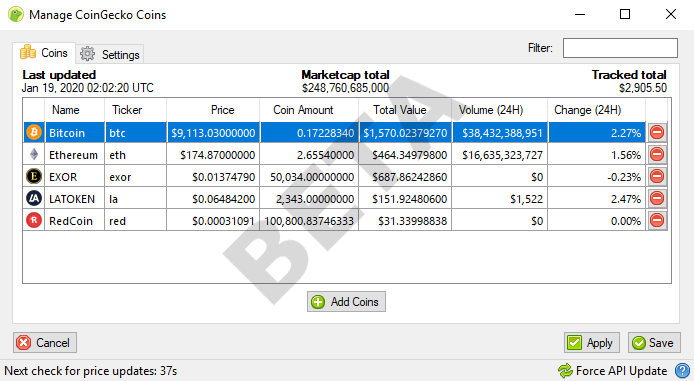The width and height of the screenshot is (694, 381).
Task: Click the red ticker cell
Action: pyautogui.click(x=135, y=221)
